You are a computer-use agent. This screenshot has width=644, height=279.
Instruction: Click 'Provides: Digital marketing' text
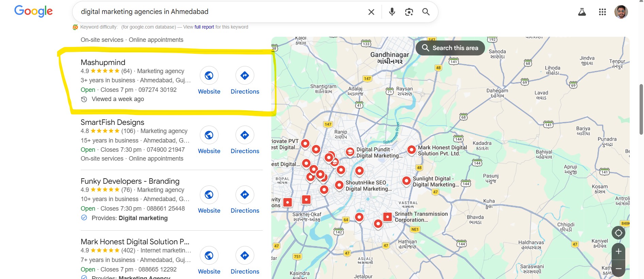(130, 218)
